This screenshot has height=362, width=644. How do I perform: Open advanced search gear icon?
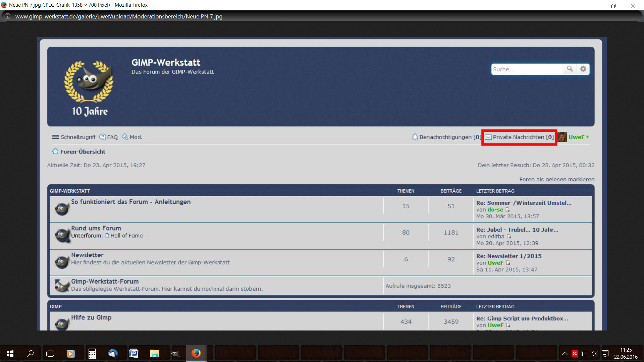[583, 69]
